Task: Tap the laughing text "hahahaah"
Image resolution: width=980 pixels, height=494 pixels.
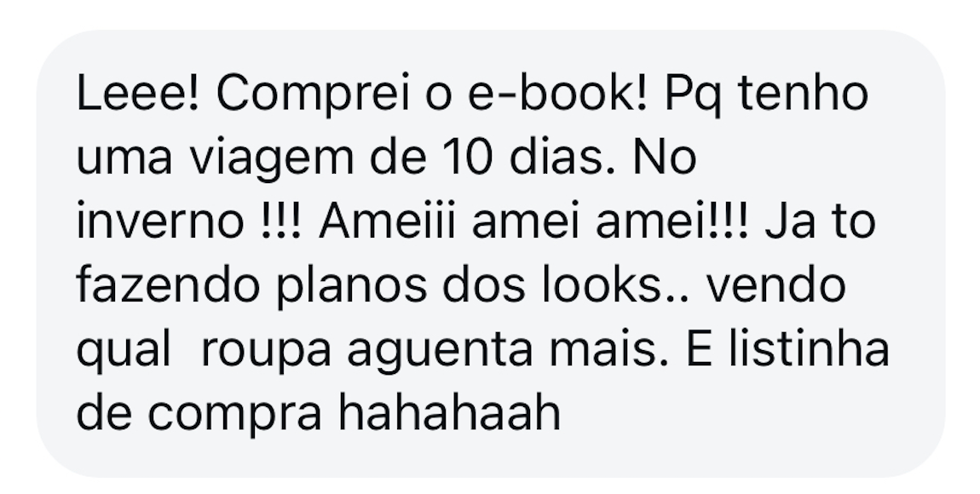Action: 449,413
